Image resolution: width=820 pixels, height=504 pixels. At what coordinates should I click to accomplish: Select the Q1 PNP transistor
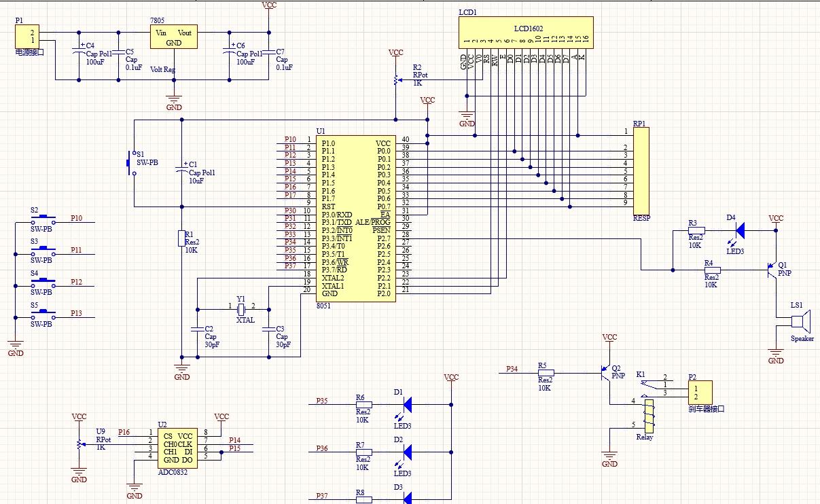[x=771, y=270]
